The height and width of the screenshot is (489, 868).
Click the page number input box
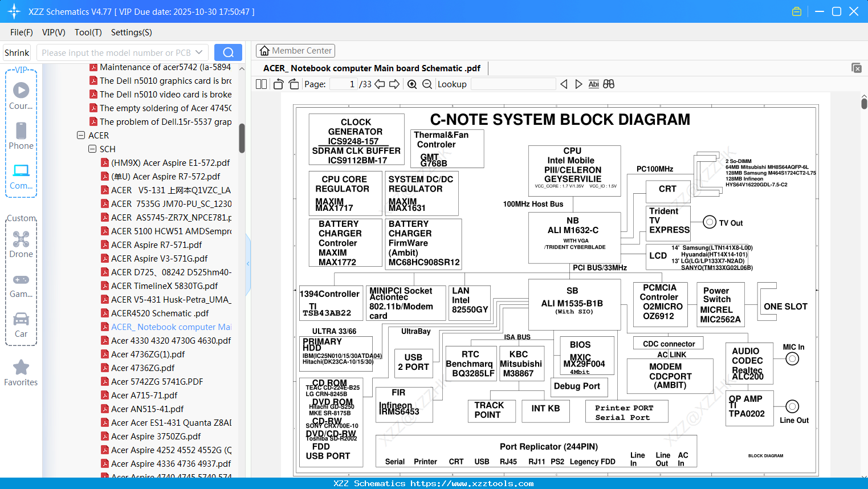click(344, 84)
